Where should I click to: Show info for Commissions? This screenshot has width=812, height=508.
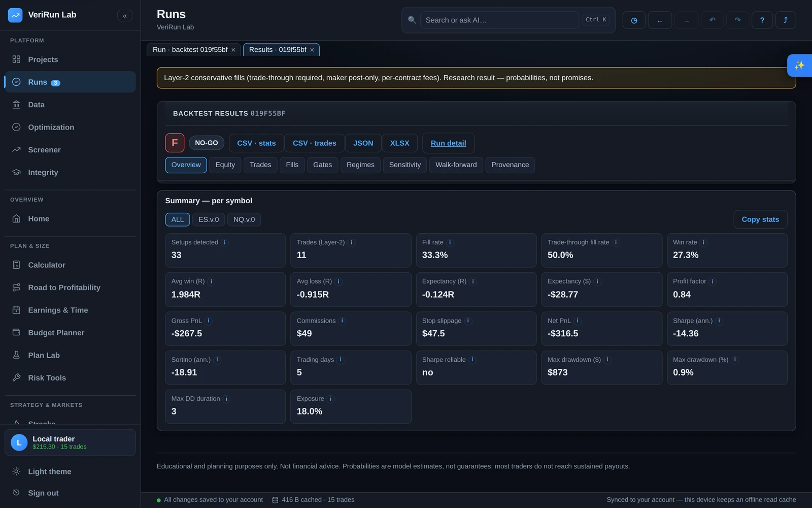[x=343, y=321]
